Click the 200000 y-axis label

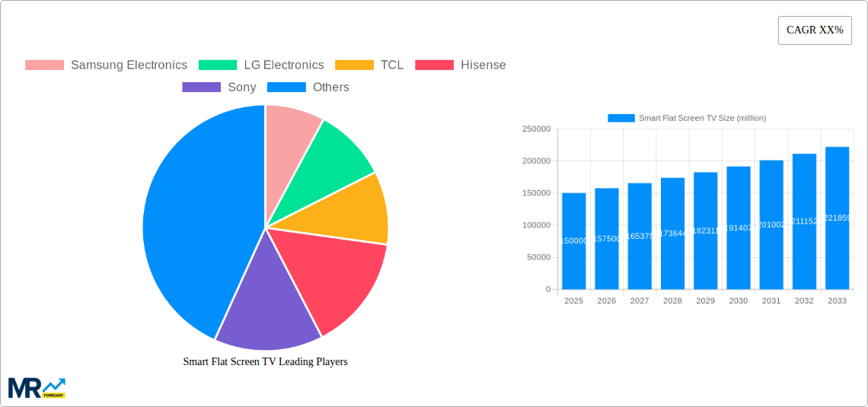pyautogui.click(x=537, y=161)
